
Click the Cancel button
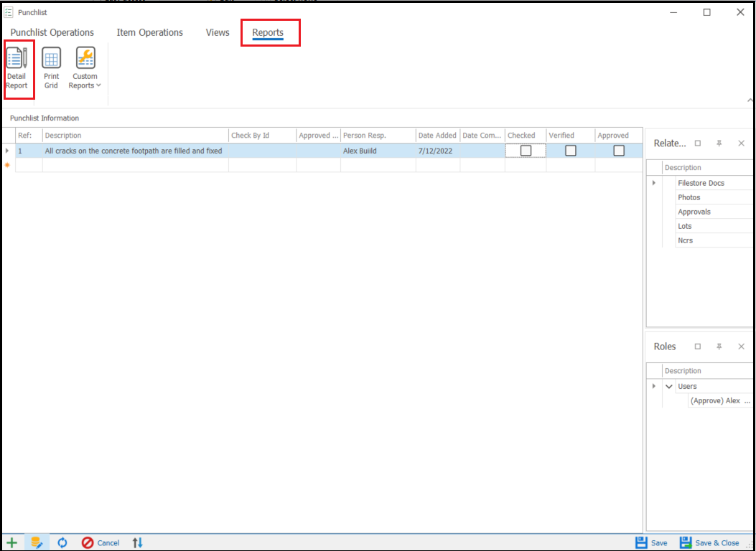[x=100, y=542]
